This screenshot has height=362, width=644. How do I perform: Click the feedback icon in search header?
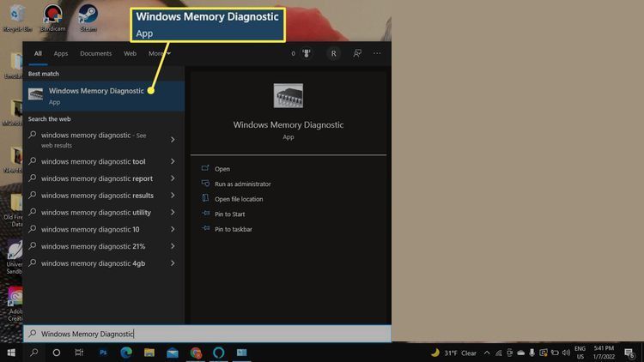[x=356, y=53]
